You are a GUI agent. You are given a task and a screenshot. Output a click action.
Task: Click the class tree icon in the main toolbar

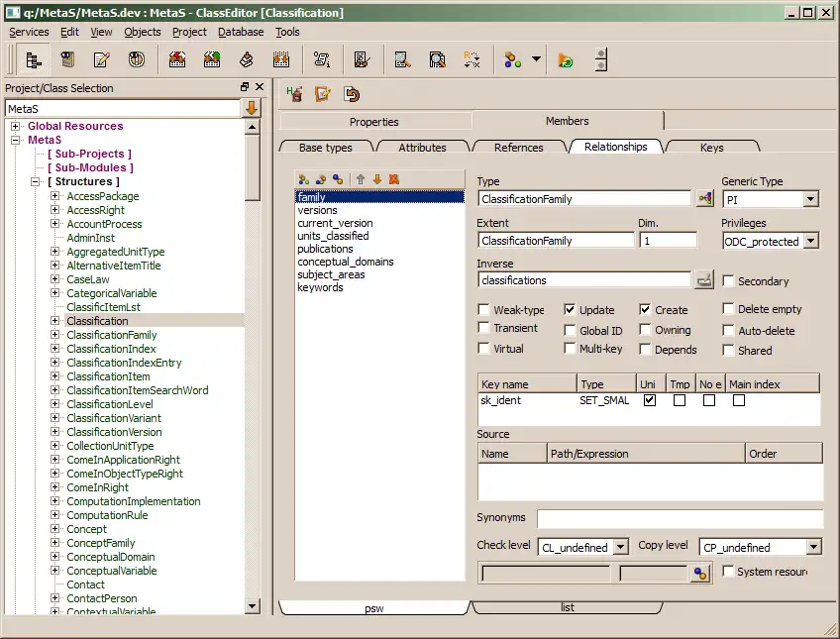34,60
